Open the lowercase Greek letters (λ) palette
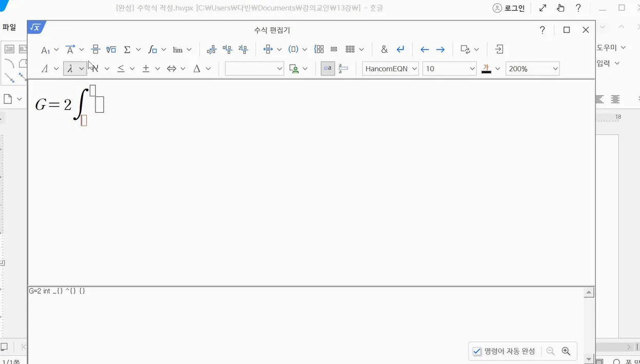The height and width of the screenshot is (364, 640). click(70, 69)
